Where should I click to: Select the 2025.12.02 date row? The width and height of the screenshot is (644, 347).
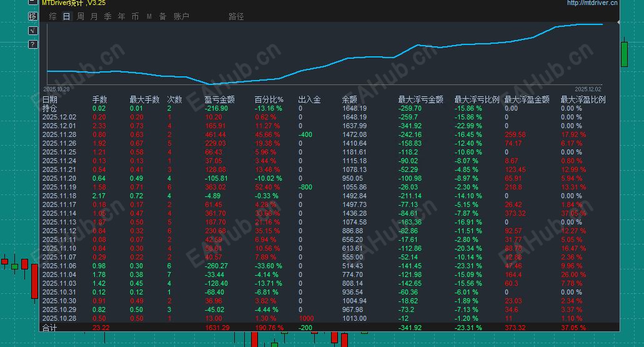point(59,117)
